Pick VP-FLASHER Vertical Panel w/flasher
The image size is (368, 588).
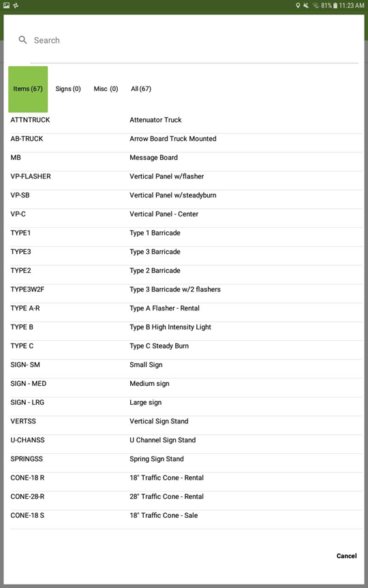coord(186,176)
